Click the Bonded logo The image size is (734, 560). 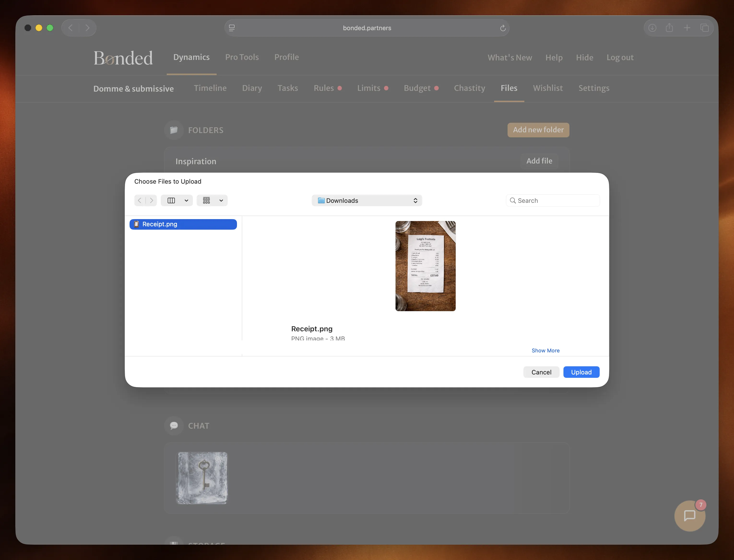point(123,58)
